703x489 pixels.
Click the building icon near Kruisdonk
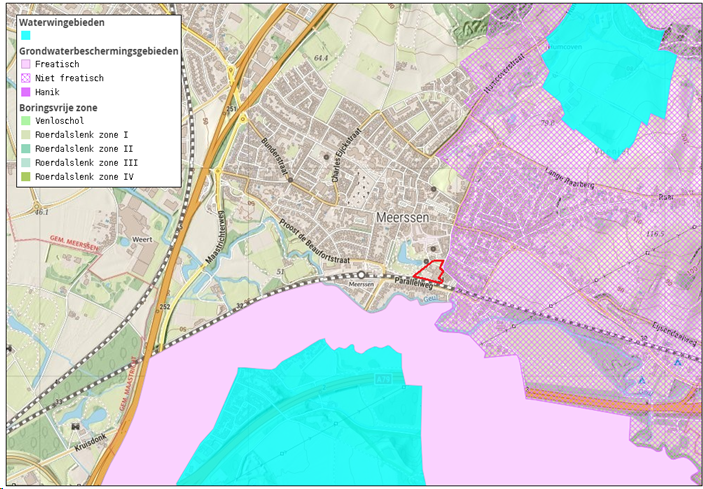(75, 426)
